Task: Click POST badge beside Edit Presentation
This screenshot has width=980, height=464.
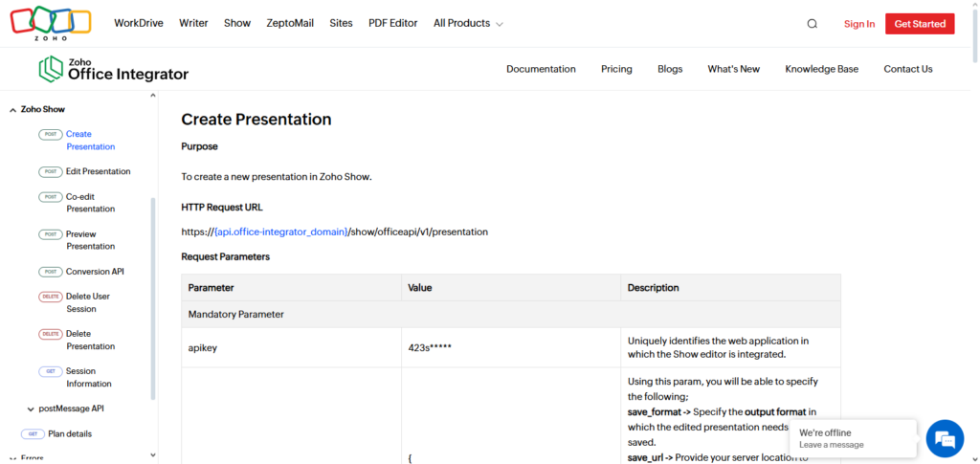Action: coord(51,172)
